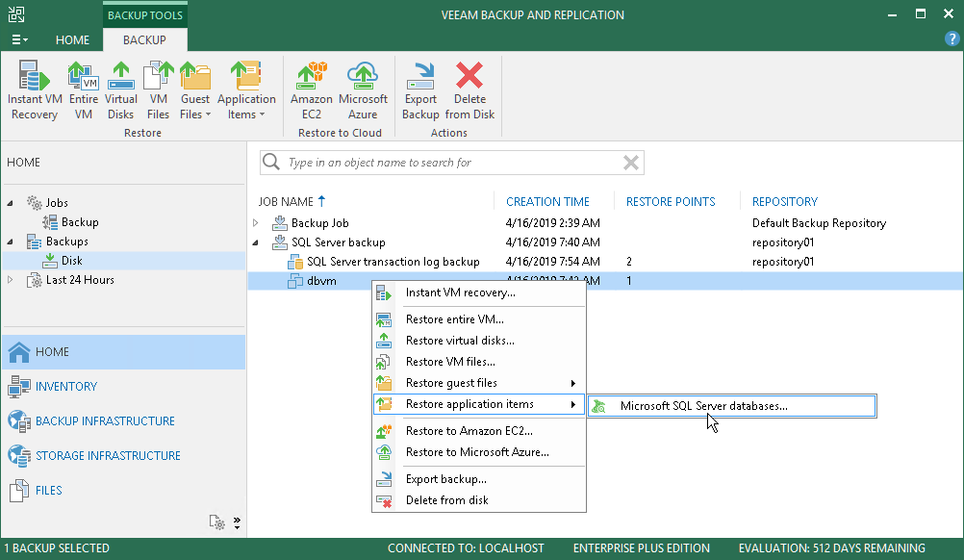Choose Restore to Microsoft Azure entry
Viewport: 964px width, 560px height.
479,452
